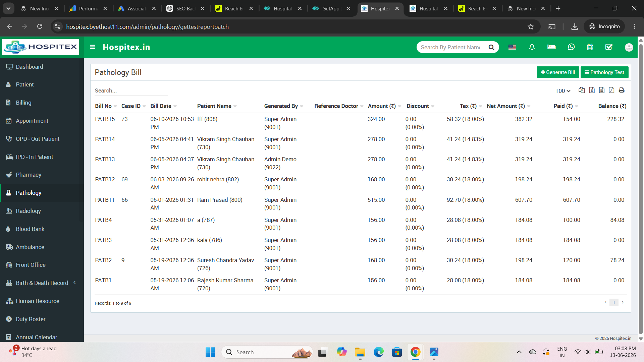Open the cast media icon
Image resolution: width=644 pixels, height=362 pixels.
pyautogui.click(x=552, y=26)
